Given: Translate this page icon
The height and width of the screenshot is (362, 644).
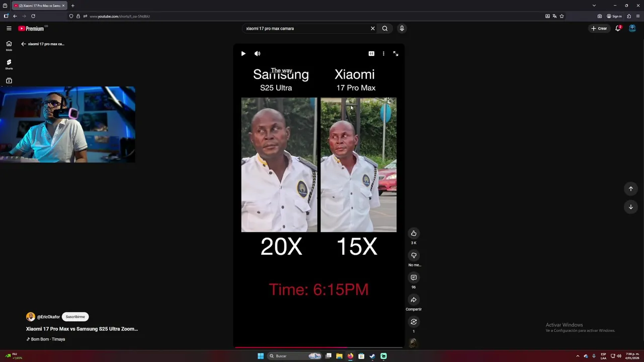Looking at the screenshot, I should click(554, 16).
